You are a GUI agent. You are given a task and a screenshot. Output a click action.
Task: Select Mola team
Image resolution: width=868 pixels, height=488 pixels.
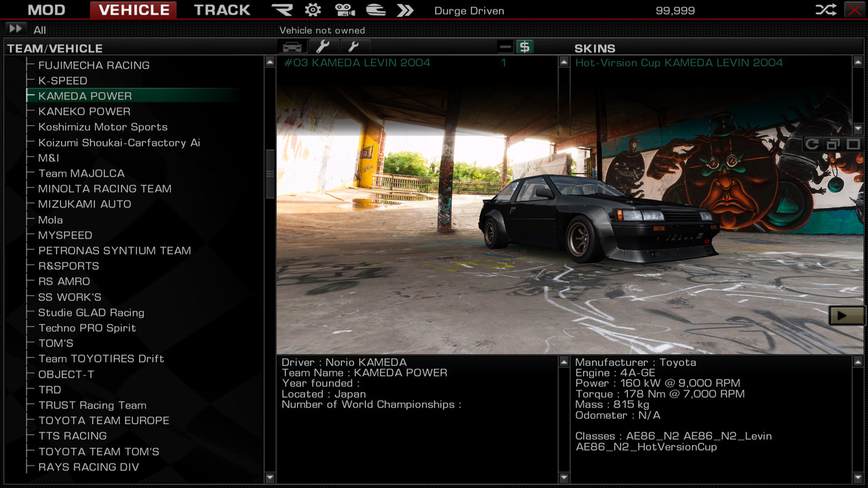click(50, 220)
